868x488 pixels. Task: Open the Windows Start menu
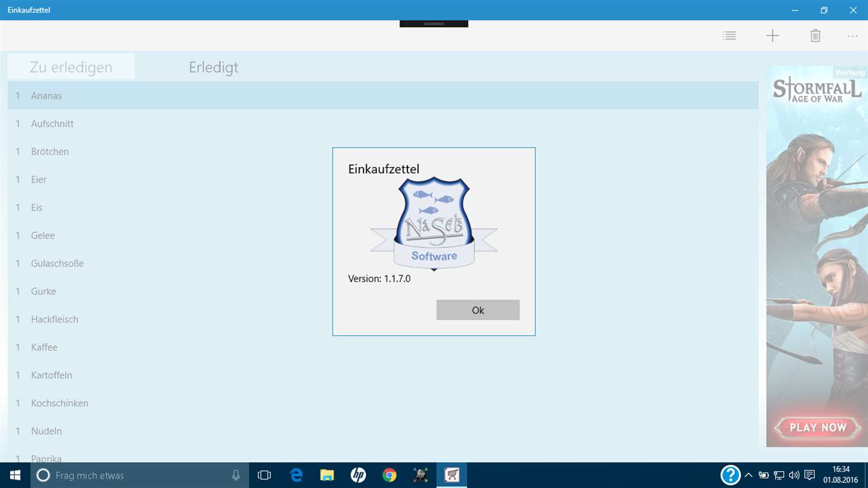tap(14, 475)
